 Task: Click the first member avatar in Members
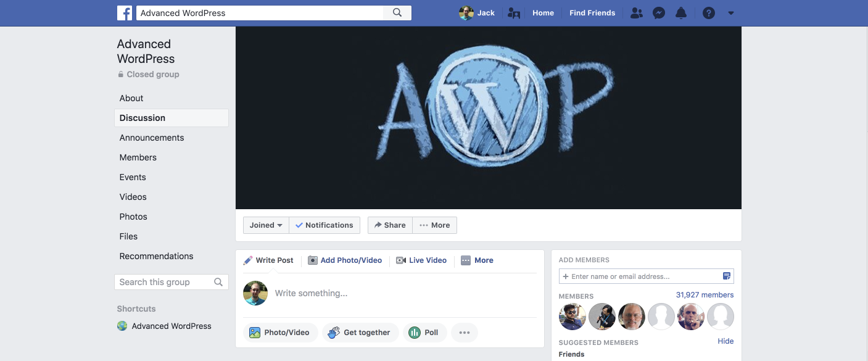click(x=572, y=317)
